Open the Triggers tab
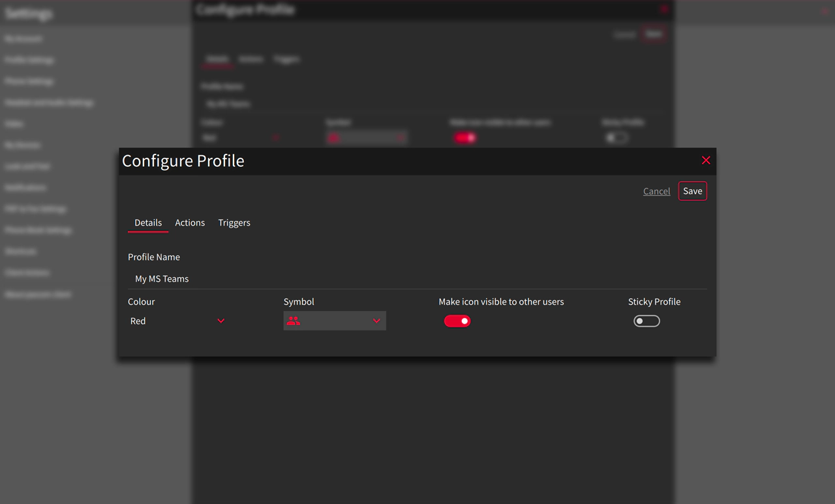This screenshot has width=835, height=504. pyautogui.click(x=234, y=222)
